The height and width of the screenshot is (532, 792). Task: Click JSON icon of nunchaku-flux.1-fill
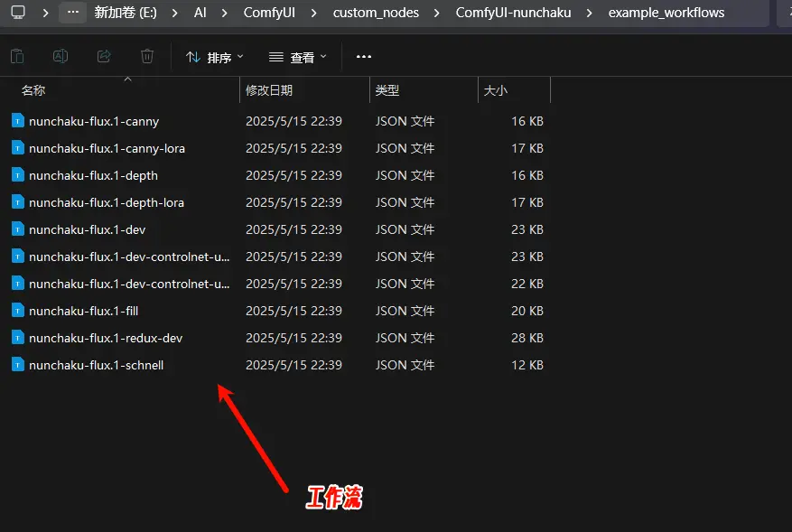[x=18, y=311]
